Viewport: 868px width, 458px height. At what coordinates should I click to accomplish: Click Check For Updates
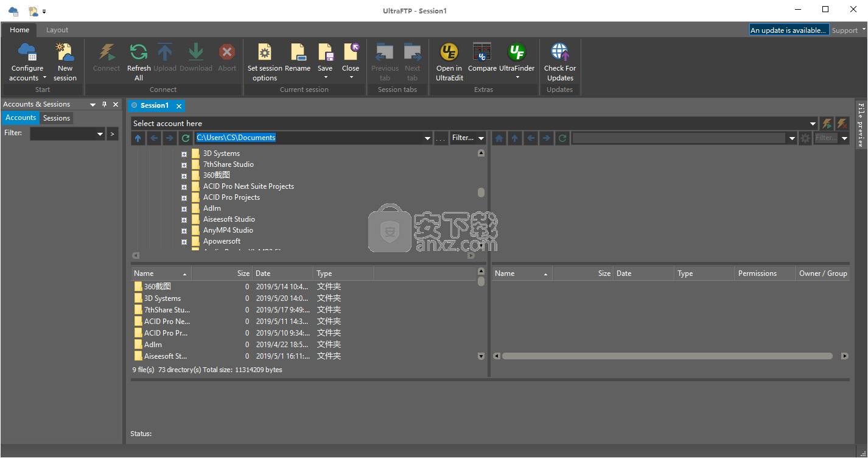tap(560, 62)
